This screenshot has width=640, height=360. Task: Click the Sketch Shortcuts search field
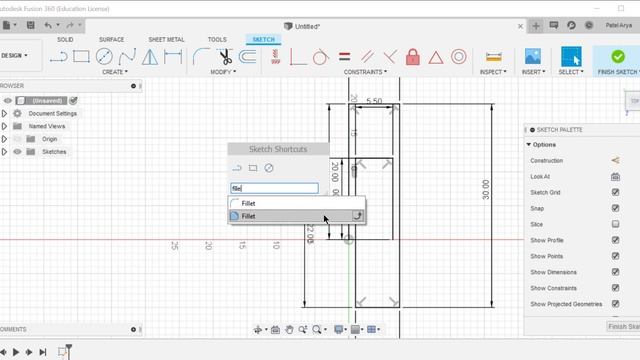[274, 188]
